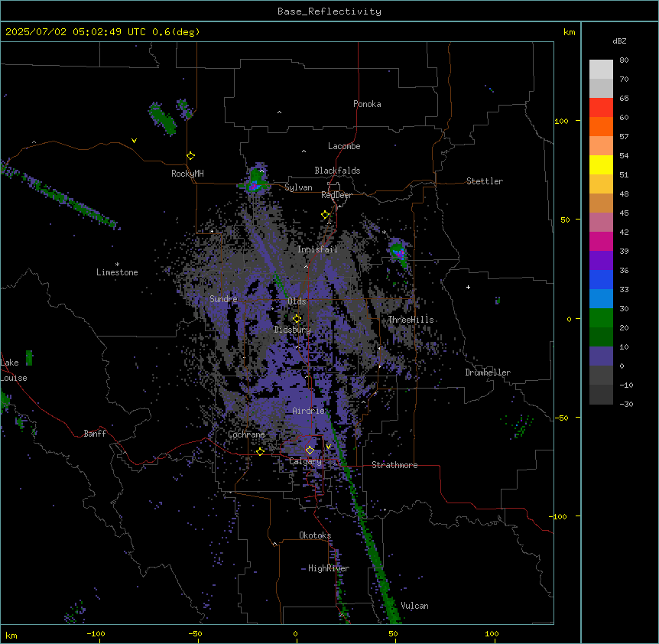Click the Strathmore label
The width and height of the screenshot is (659, 644).
point(394,465)
